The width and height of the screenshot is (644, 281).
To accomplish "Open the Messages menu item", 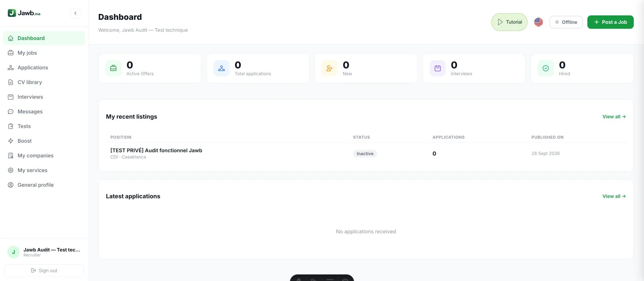I will click(x=44, y=112).
